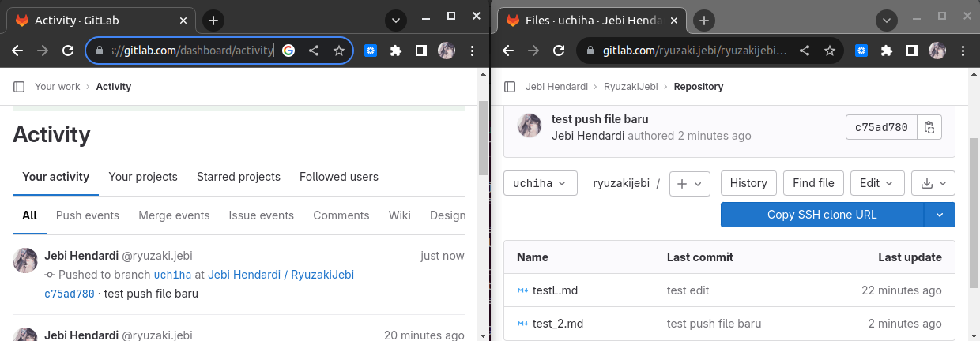The height and width of the screenshot is (341, 980).
Task: Expand clone URL options arrow
Action: 940,215
